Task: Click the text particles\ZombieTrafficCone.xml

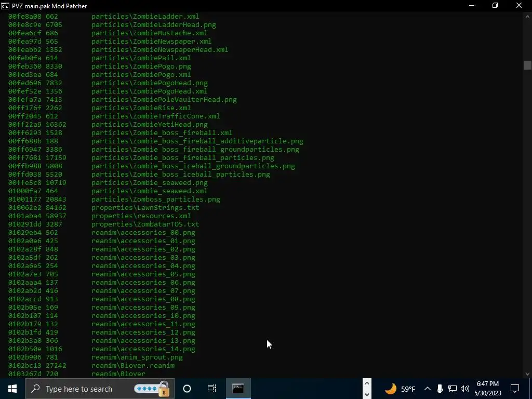Action: click(x=156, y=116)
